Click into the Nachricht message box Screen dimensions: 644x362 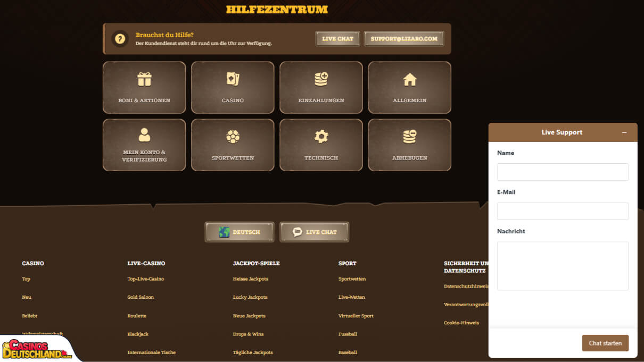tap(563, 266)
